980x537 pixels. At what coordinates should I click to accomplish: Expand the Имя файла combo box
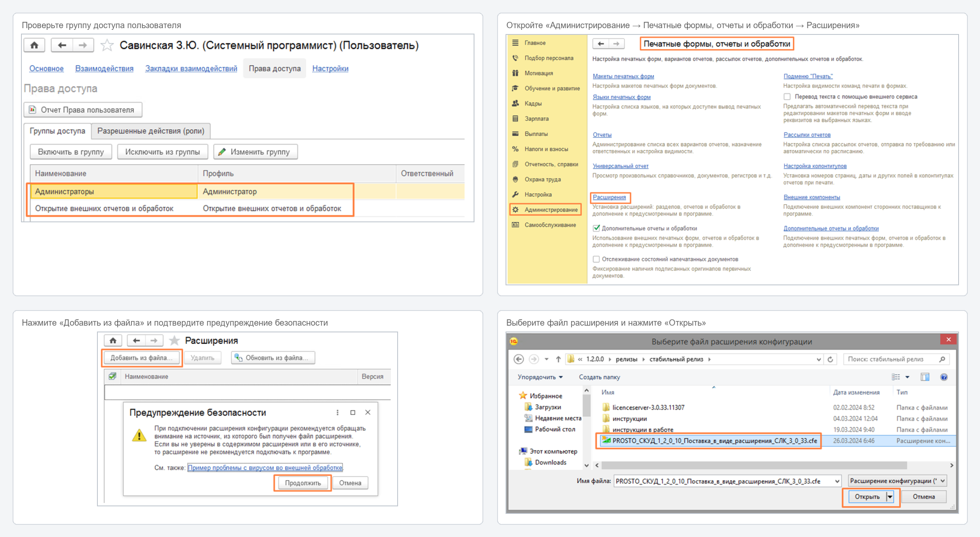point(837,481)
